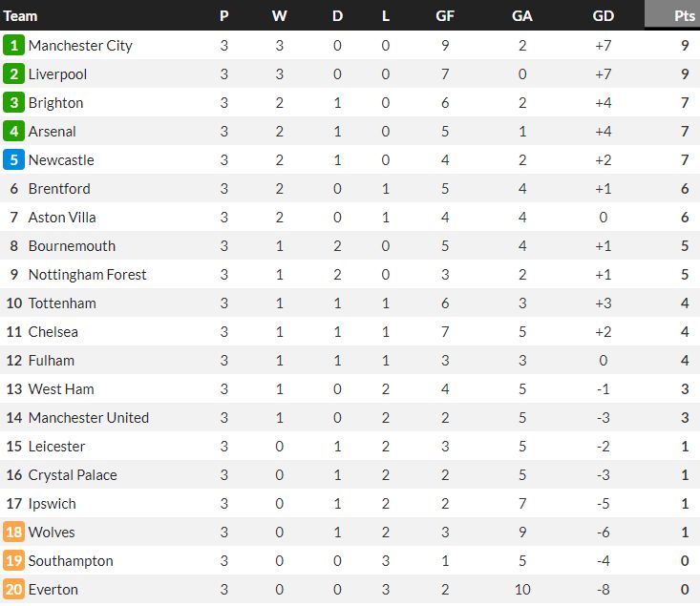Open the Manchester City team link

(x=80, y=45)
